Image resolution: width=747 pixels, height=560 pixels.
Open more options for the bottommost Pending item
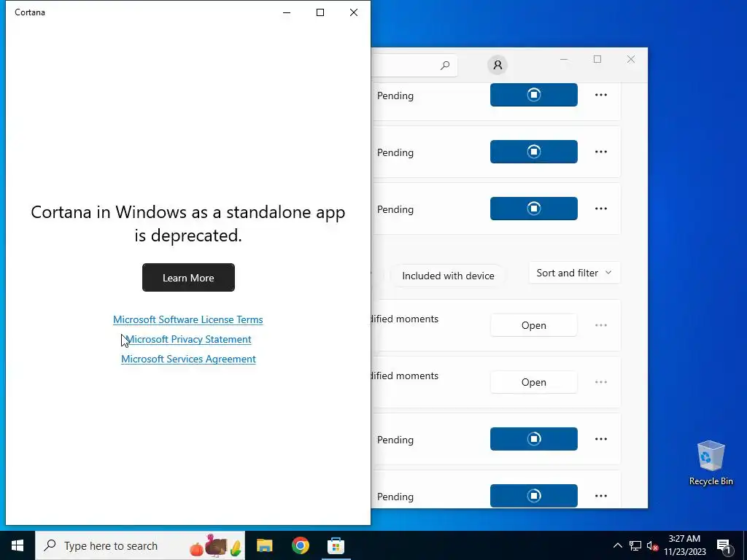(601, 496)
